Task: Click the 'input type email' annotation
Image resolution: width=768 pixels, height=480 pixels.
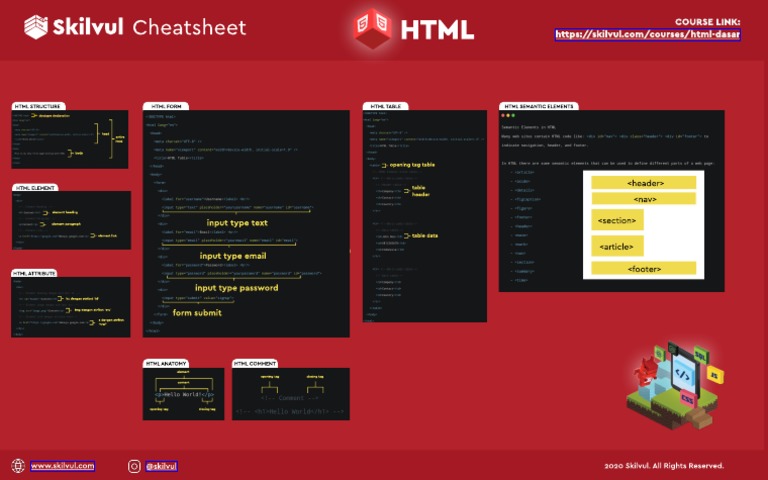Action: (x=233, y=256)
